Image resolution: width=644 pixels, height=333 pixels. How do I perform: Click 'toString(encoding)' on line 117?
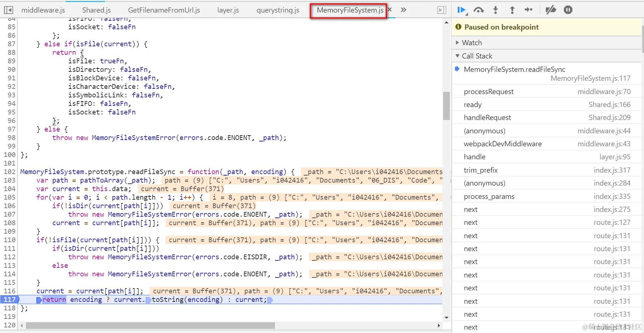pyautogui.click(x=187, y=299)
